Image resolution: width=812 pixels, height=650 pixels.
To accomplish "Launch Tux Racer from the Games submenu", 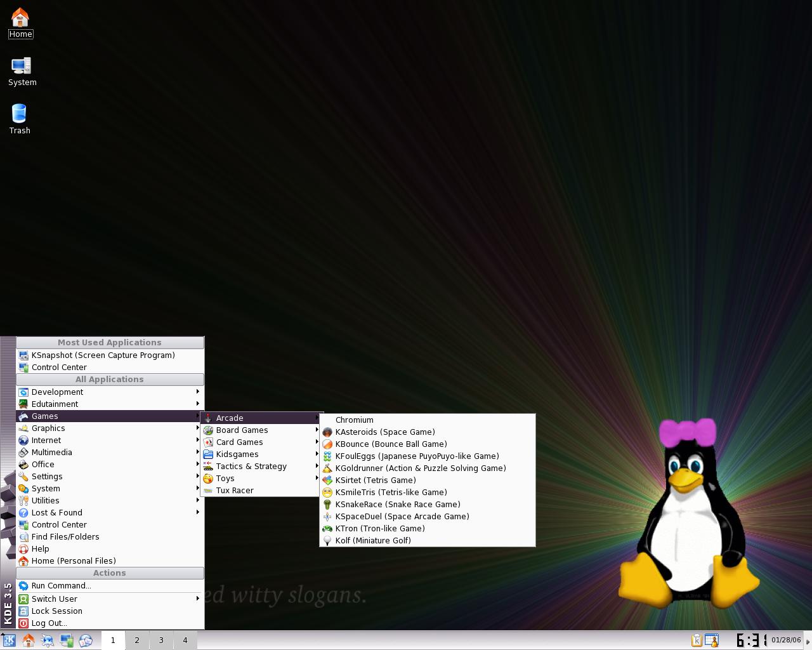I will pyautogui.click(x=261, y=491).
